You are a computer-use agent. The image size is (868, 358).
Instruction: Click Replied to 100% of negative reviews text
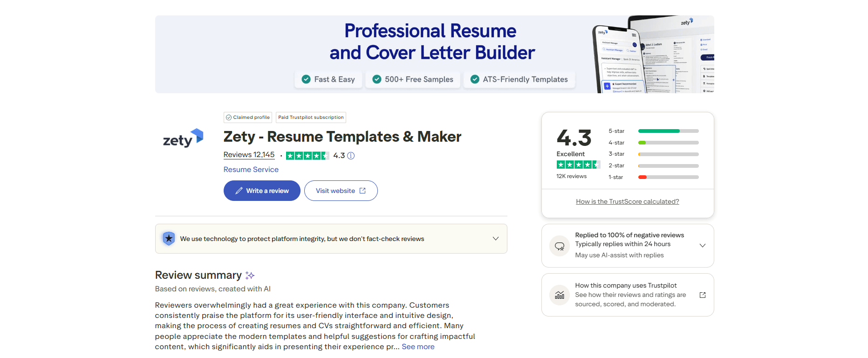point(629,235)
